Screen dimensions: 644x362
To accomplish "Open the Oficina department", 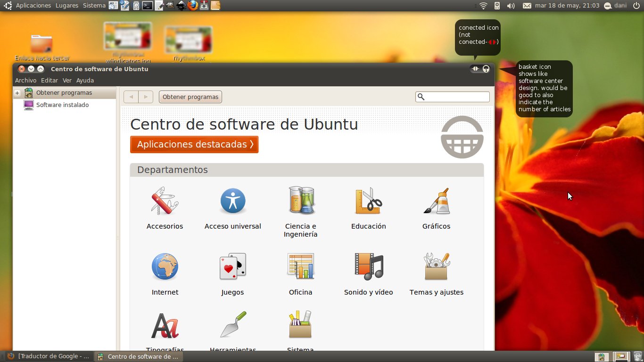I will tap(300, 274).
